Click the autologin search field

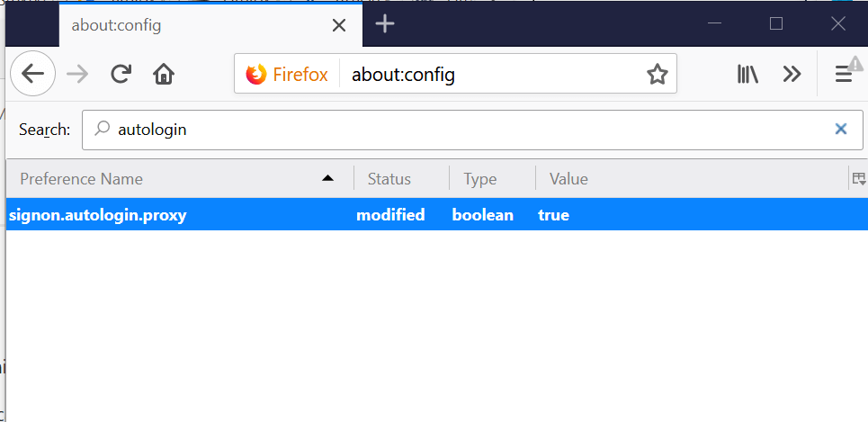(x=468, y=130)
